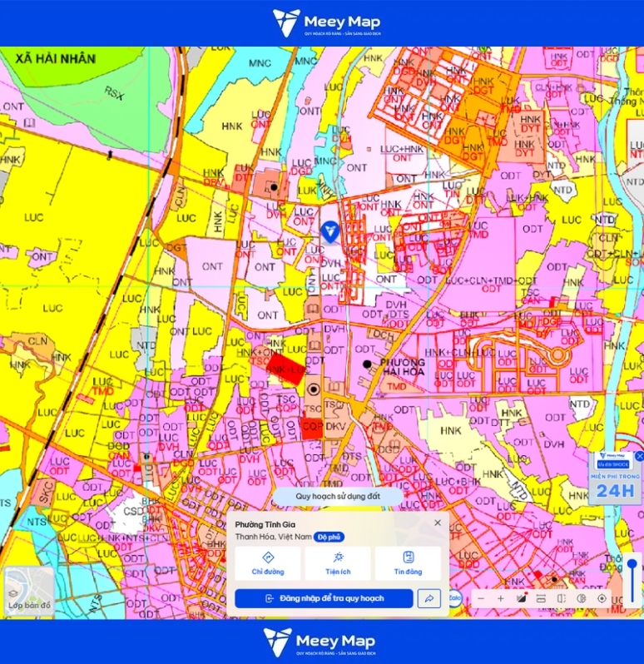Click Đăng nhập để tra quy hoạch button
Viewport: 644px width, 664px height.
point(324,598)
